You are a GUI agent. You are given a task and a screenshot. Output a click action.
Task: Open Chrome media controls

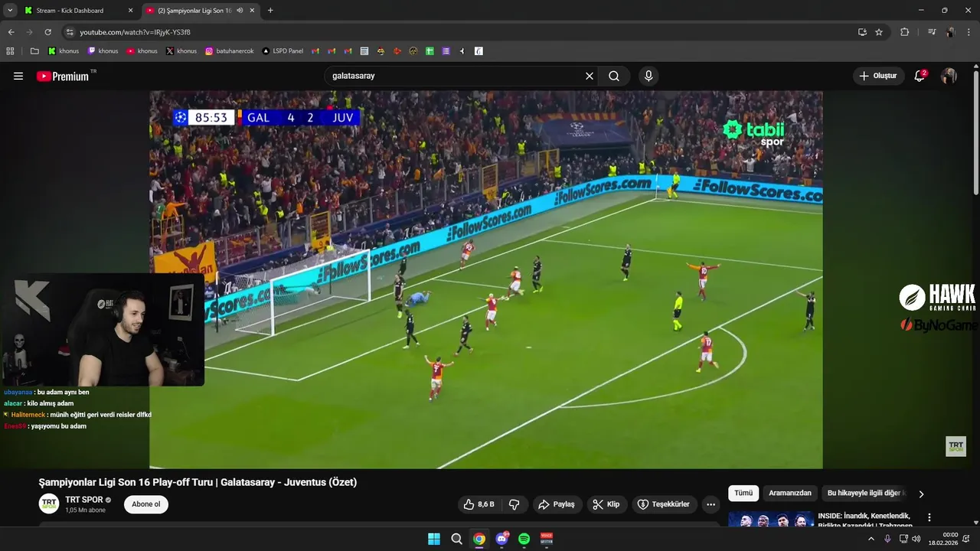click(x=932, y=32)
